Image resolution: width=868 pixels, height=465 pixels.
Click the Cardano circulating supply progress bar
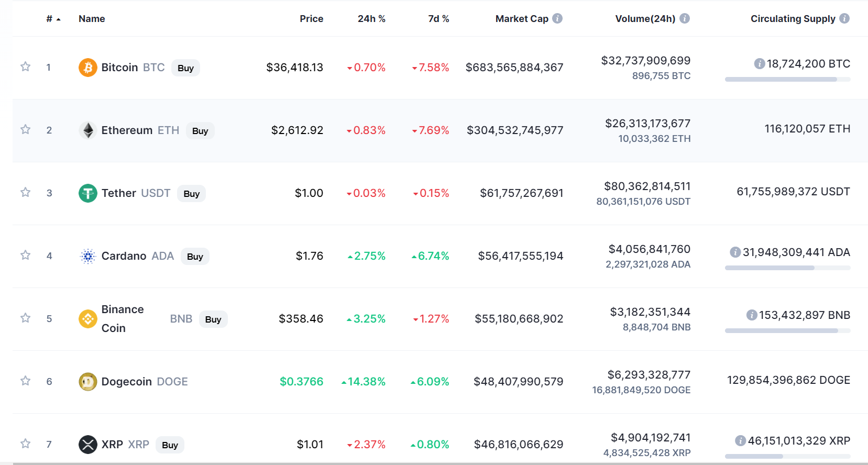pos(787,268)
